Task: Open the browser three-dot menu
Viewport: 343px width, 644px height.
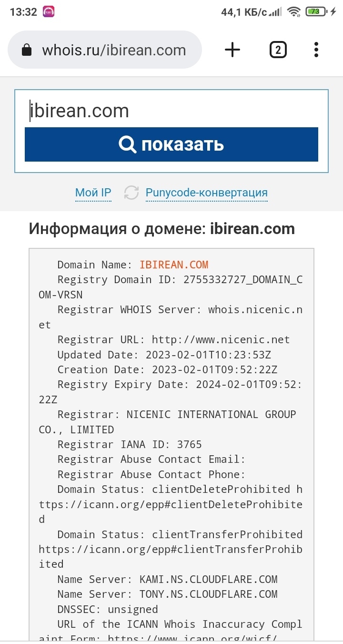Action: tap(316, 50)
